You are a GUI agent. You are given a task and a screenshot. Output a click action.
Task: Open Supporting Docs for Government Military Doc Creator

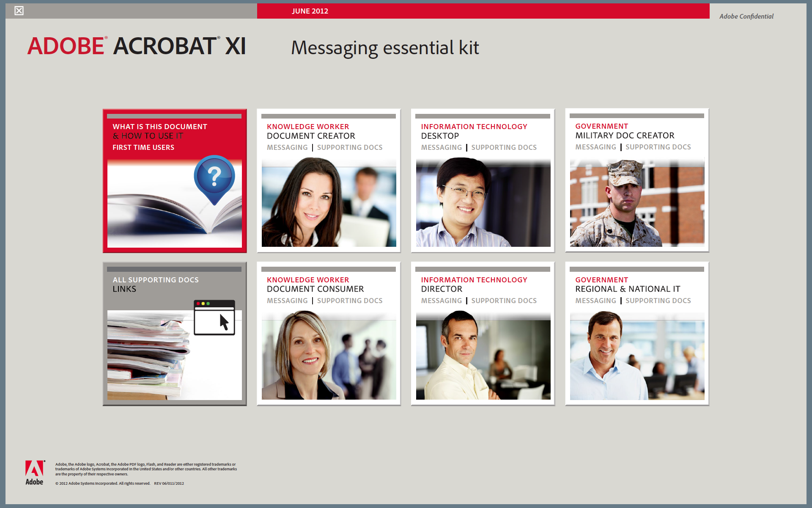pyautogui.click(x=658, y=147)
